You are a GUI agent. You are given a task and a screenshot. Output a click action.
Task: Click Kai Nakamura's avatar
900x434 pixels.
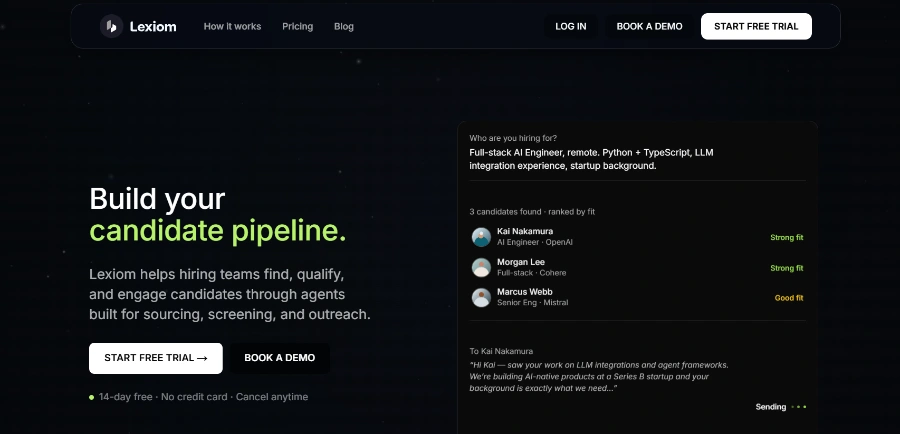tap(481, 237)
